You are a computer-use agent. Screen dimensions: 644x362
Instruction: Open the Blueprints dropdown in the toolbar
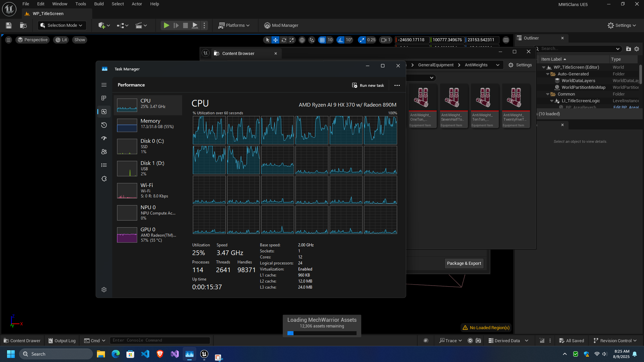coord(123,25)
